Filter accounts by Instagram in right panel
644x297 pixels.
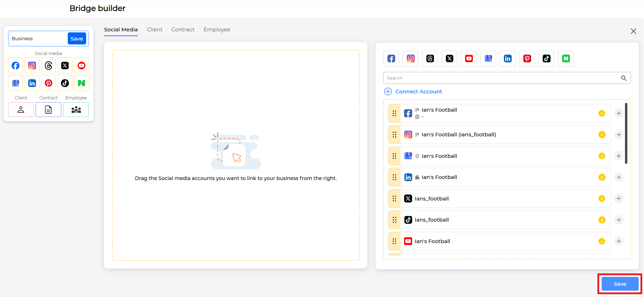tap(411, 58)
